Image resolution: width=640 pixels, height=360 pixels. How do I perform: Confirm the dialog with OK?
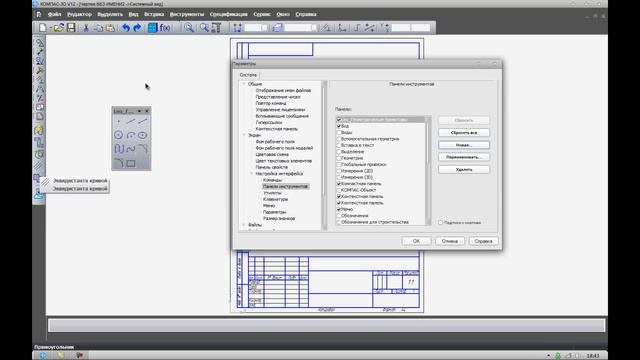tap(416, 241)
